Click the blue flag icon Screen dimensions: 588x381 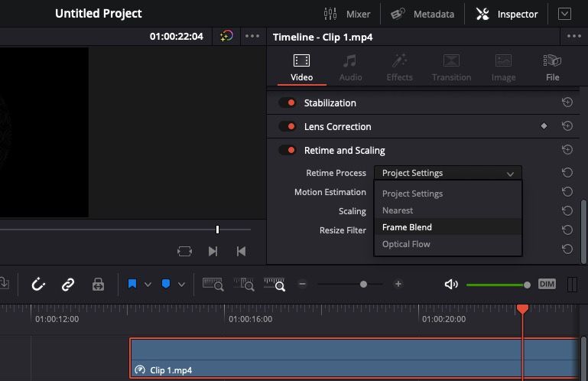(132, 285)
